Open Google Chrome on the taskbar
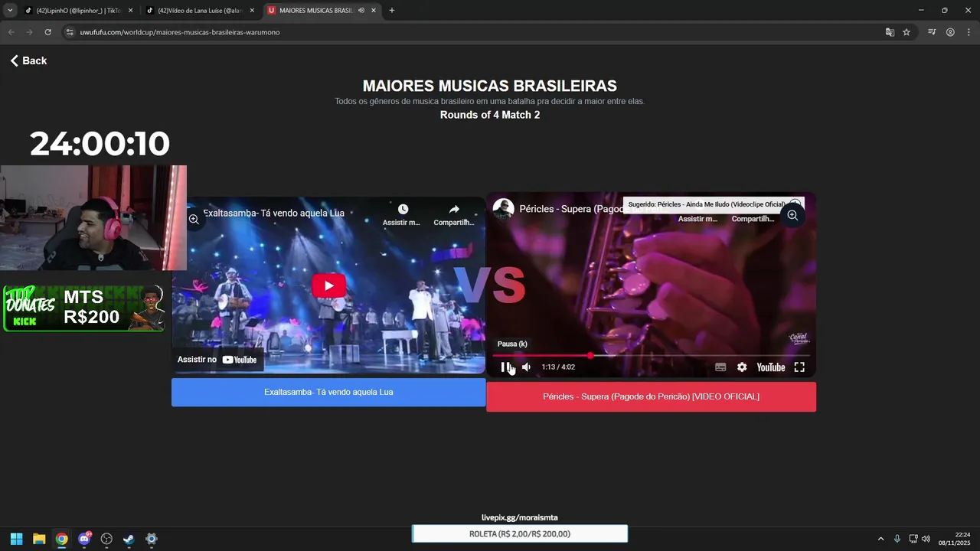Image resolution: width=980 pixels, height=551 pixels. click(61, 539)
